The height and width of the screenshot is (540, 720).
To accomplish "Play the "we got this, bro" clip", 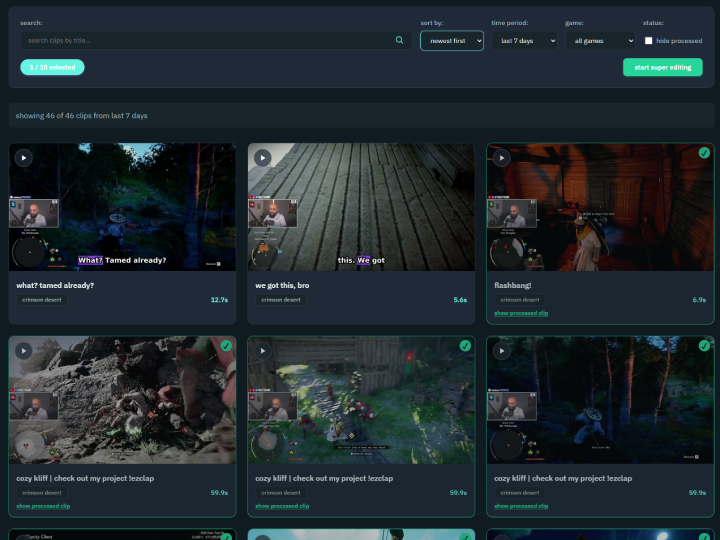I will pyautogui.click(x=262, y=158).
